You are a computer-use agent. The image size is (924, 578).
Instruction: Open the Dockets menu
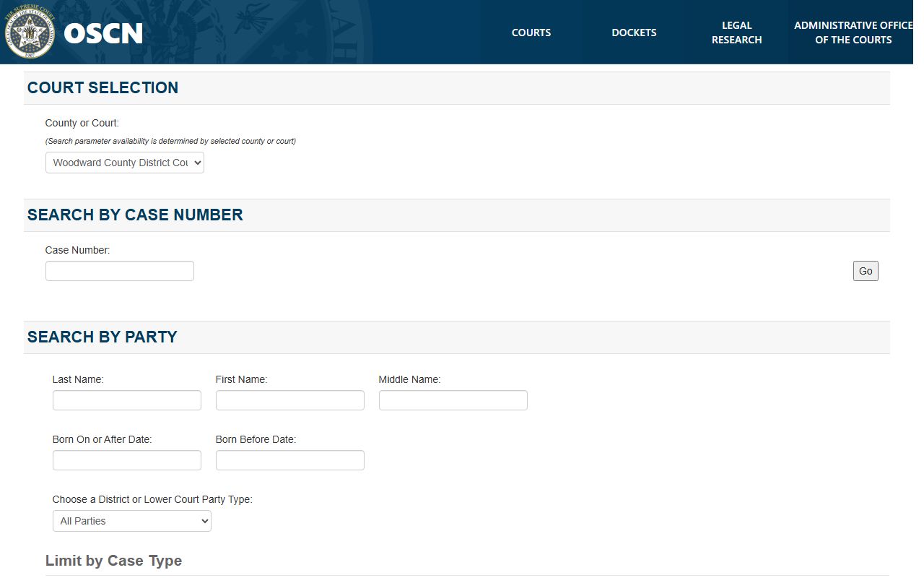(x=634, y=33)
